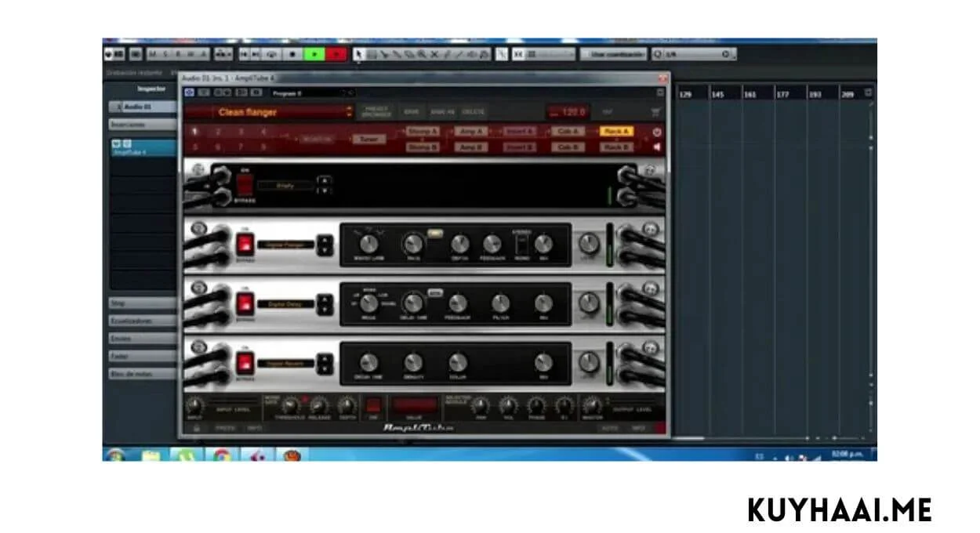Switch to the Stomp A module
Viewport: 980px width, 533px height.
coord(422,132)
